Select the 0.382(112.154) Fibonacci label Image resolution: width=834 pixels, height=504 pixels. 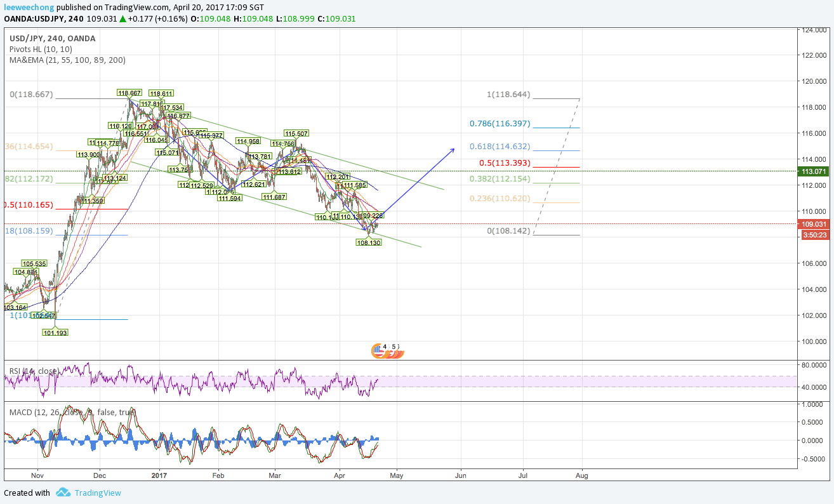tap(500, 179)
